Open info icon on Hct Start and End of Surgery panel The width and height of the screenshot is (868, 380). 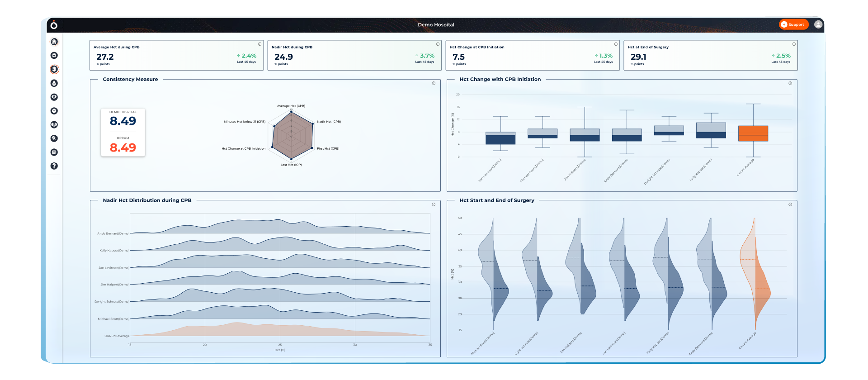click(790, 204)
